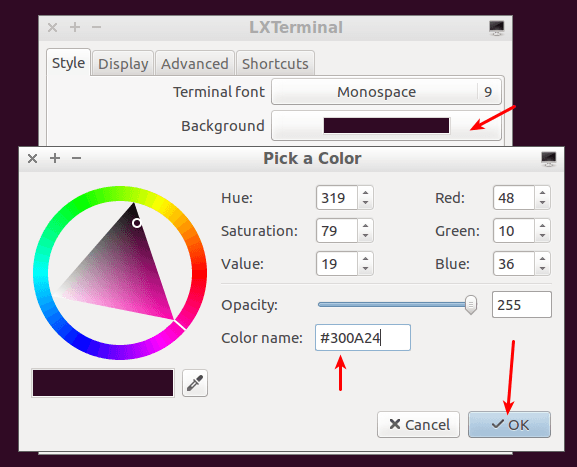This screenshot has width=577, height=467.
Task: Close the Pick a Color dialog
Action: 32,159
